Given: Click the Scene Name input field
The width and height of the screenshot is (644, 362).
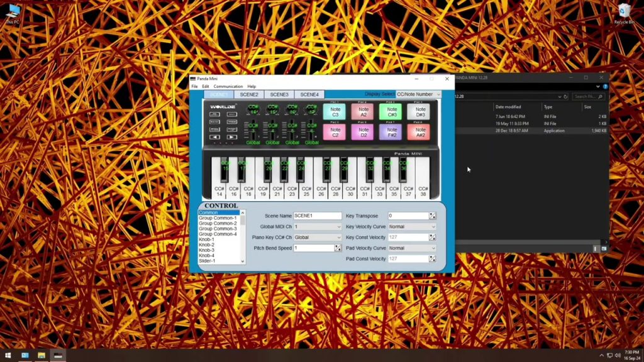Looking at the screenshot, I should 318,216.
